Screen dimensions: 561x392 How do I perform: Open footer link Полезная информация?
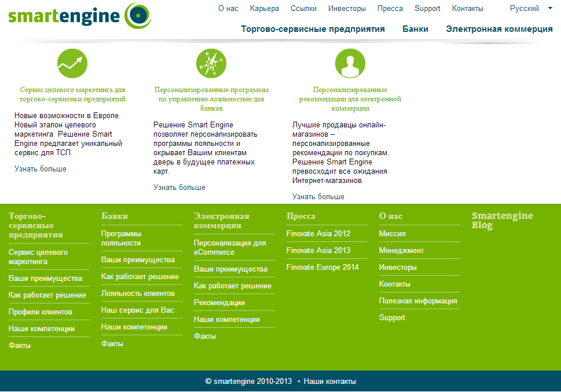coord(418,301)
